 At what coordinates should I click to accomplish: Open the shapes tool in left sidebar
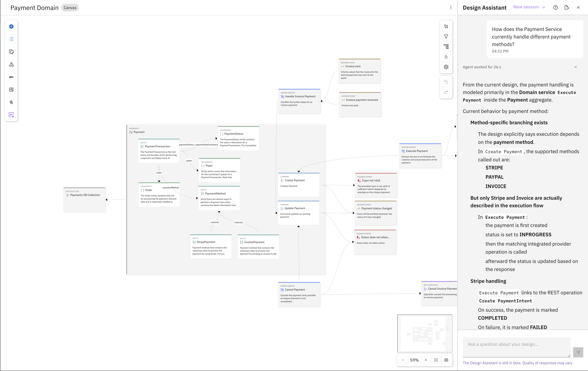[11, 65]
